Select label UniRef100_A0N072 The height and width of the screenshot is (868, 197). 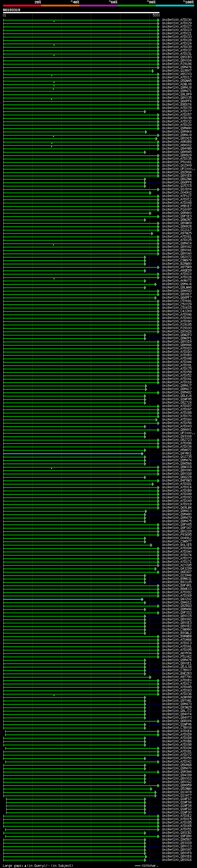point(177,281)
